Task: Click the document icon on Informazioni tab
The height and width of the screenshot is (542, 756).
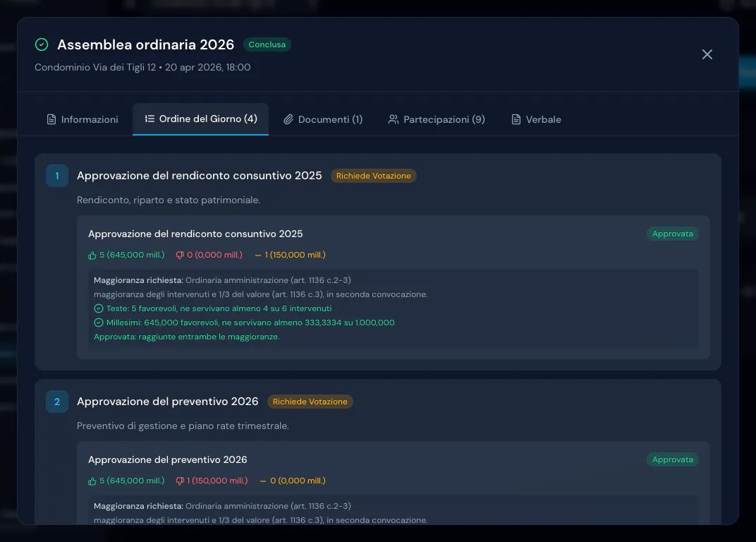Action: point(51,119)
